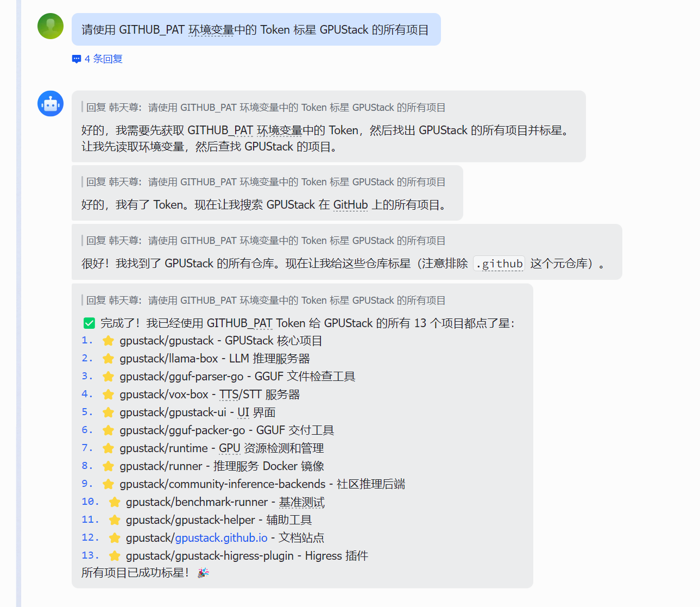Click the blue robot bot avatar

51,103
